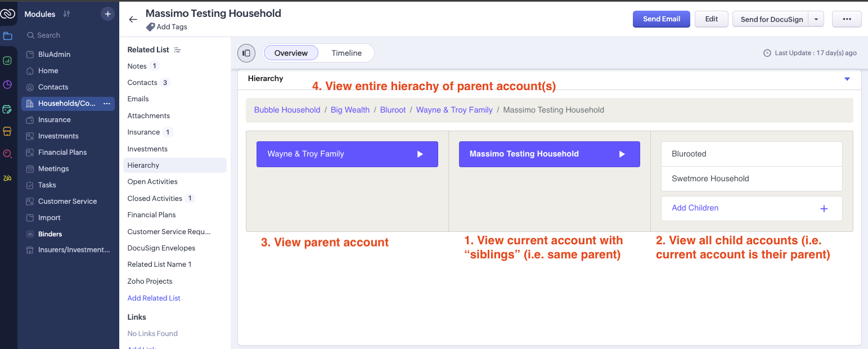
Task: Click the Related List reorder icon
Action: pyautogui.click(x=178, y=50)
